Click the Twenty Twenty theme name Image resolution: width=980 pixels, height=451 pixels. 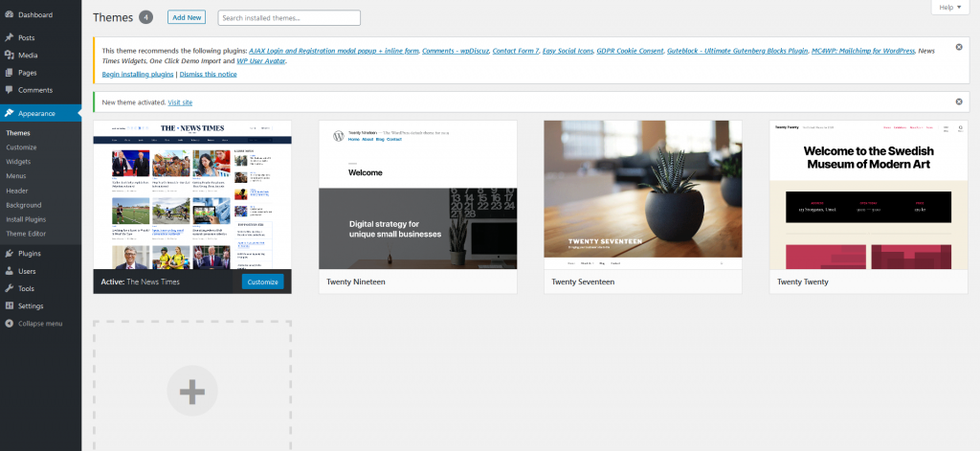pyautogui.click(x=803, y=282)
